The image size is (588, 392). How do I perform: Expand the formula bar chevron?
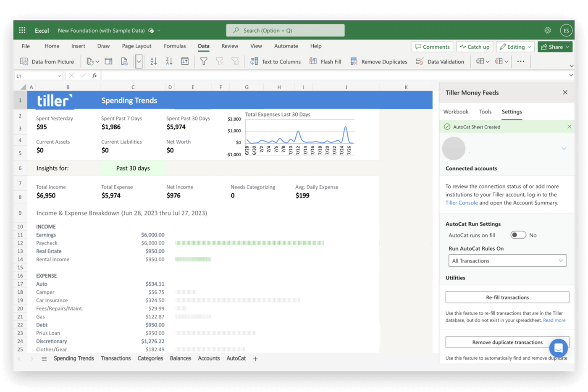[x=571, y=76]
